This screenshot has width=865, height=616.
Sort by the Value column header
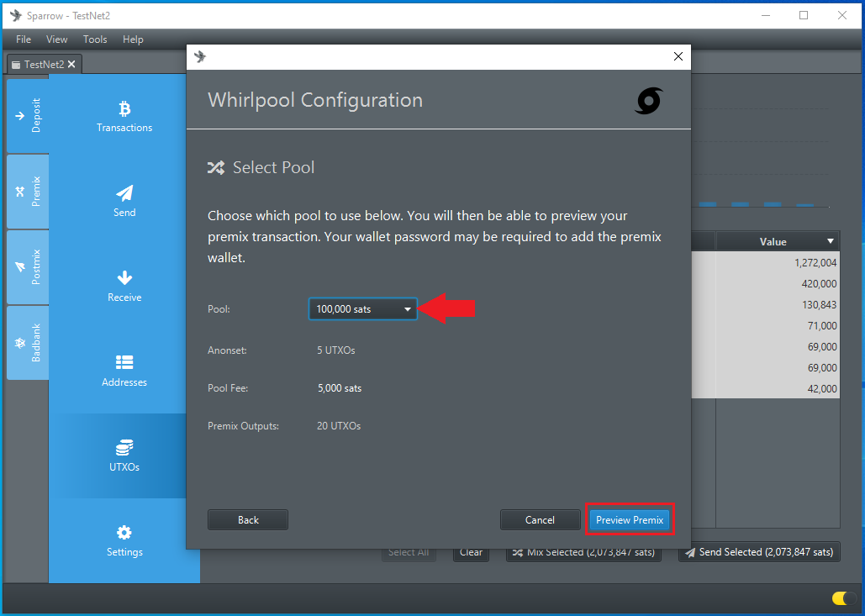[x=778, y=241]
